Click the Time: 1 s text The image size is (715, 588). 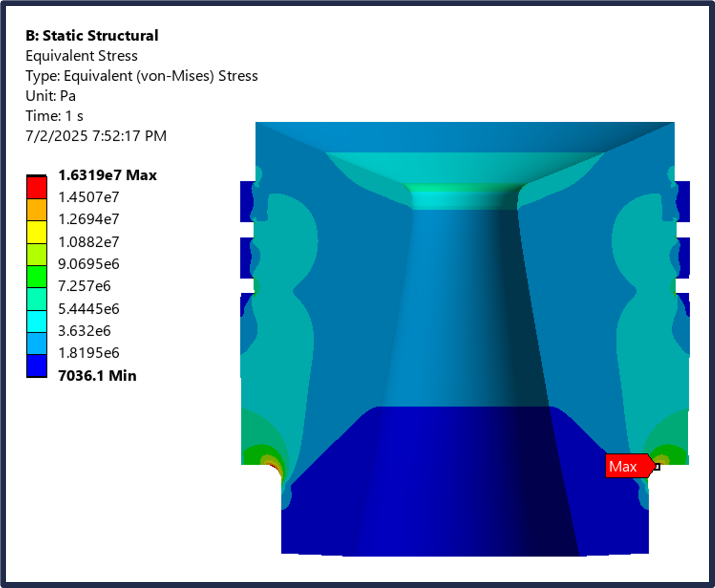(54, 116)
